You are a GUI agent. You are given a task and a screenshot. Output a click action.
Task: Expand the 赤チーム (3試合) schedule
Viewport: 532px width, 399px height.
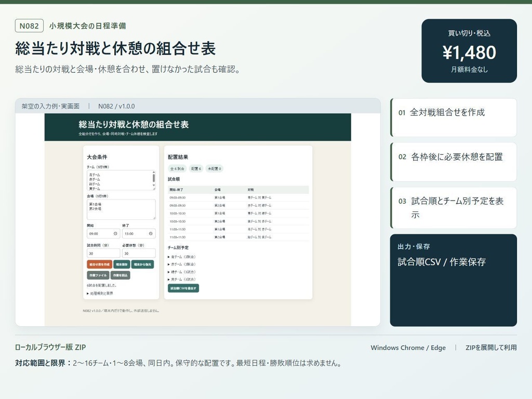182,264
